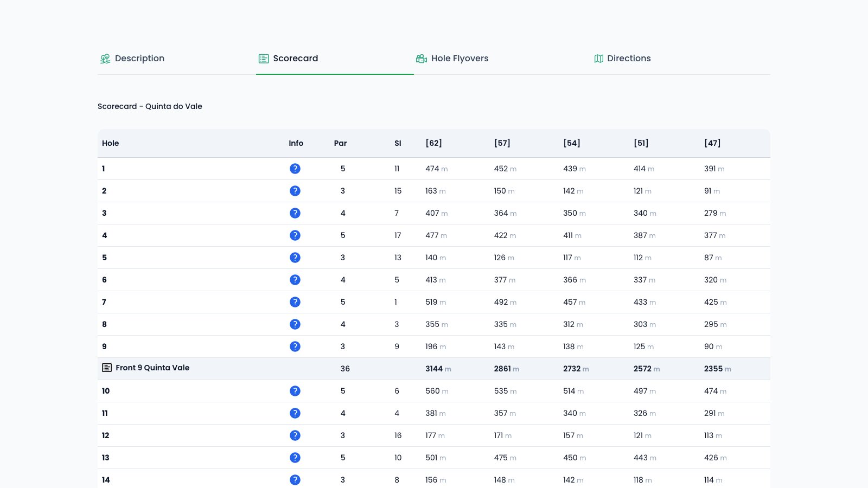Viewport: 868px width, 488px height.
Task: Click the hole 3 info question icon
Action: (295, 213)
